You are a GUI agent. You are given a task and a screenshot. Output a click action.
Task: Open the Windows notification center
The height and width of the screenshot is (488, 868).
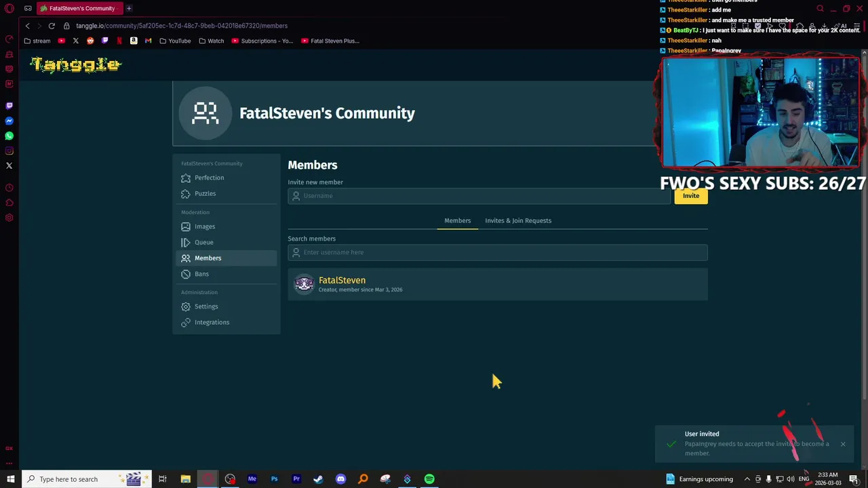coord(854,479)
